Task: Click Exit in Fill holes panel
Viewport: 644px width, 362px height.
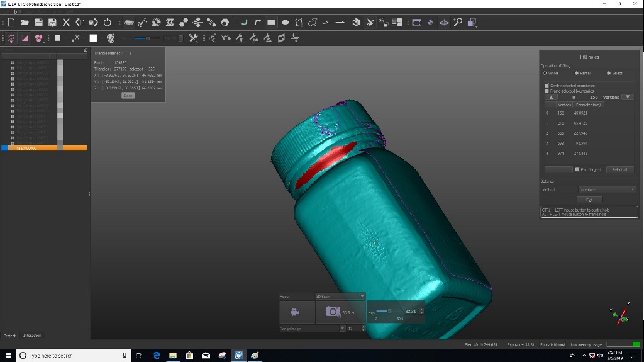Action: click(589, 200)
